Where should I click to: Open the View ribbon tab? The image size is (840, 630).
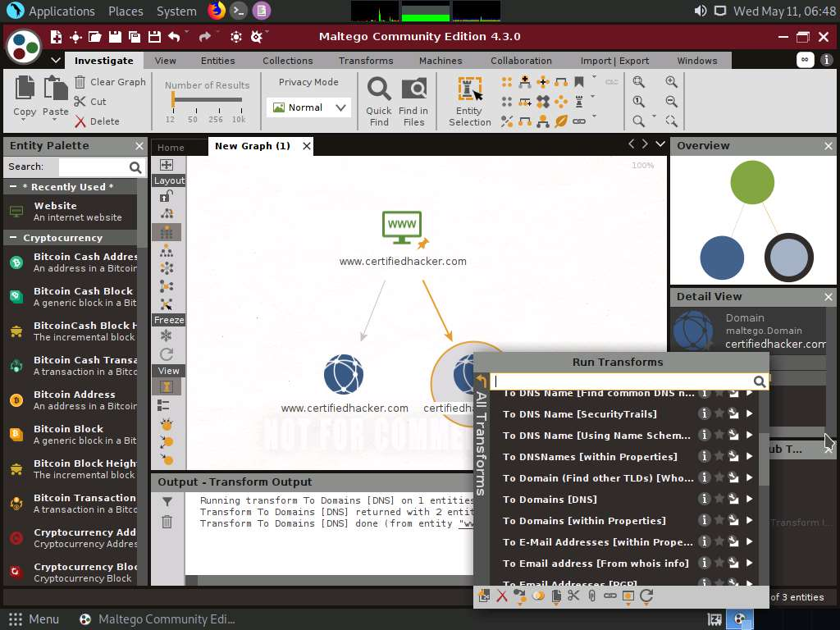pyautogui.click(x=166, y=61)
